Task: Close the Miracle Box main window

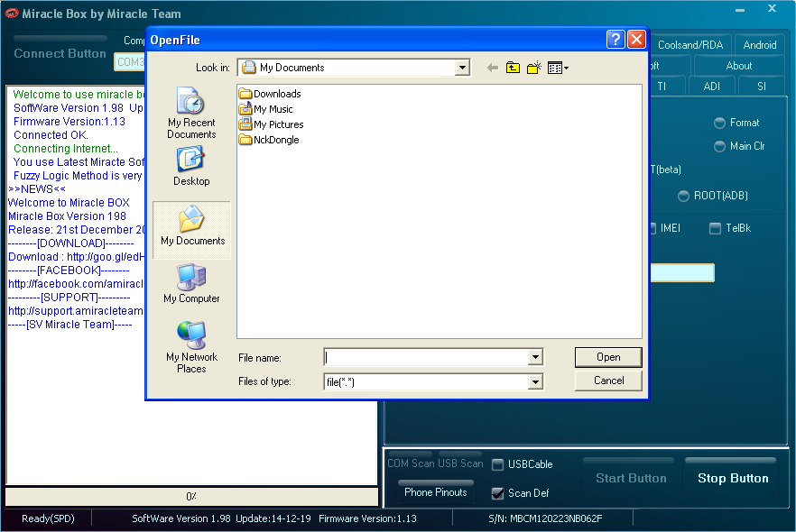Action: (x=773, y=9)
